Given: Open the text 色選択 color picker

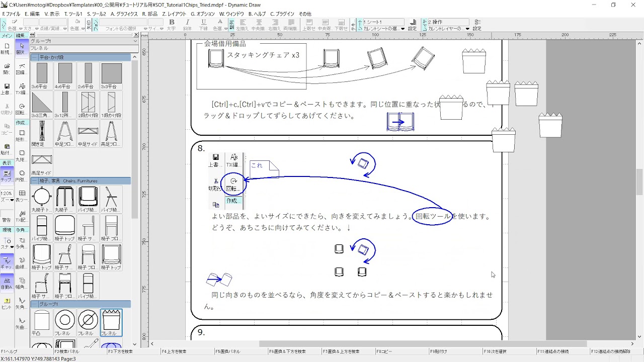Looking at the screenshot, I should click(220, 25).
